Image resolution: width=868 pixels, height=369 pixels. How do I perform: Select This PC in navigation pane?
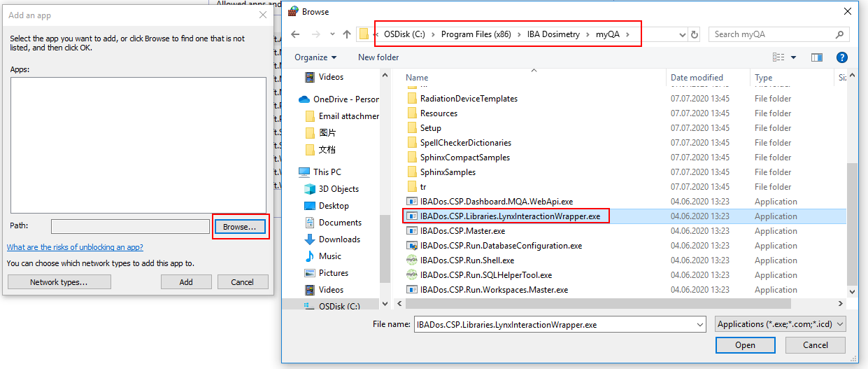pyautogui.click(x=327, y=172)
